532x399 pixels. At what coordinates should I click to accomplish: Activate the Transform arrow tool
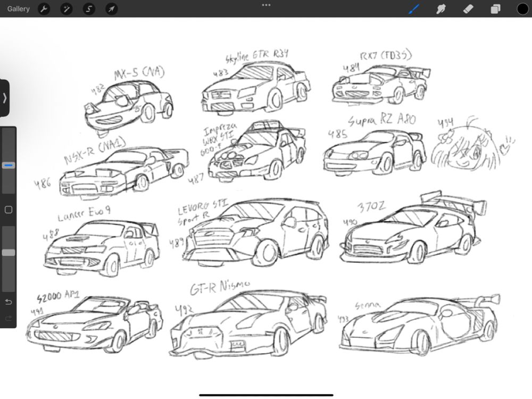[x=111, y=9]
